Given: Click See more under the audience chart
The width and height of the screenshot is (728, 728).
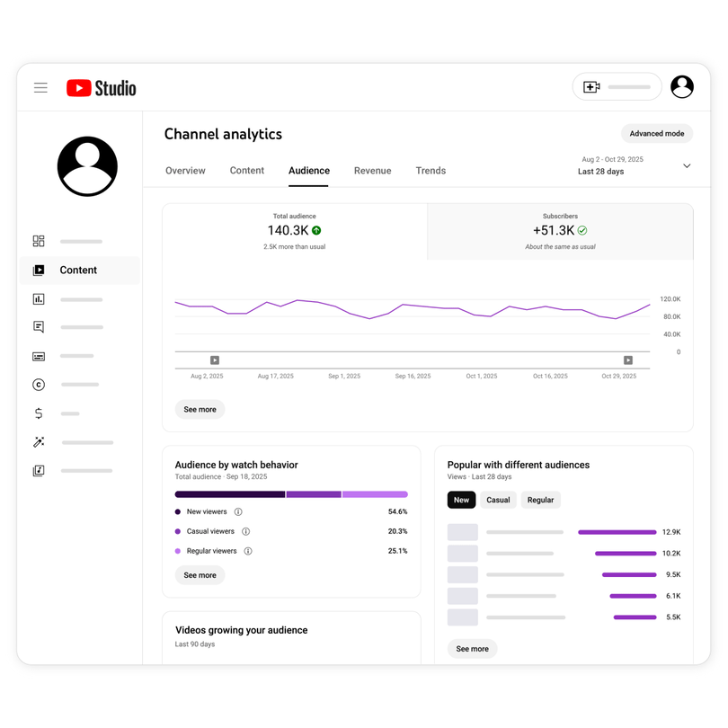Looking at the screenshot, I should pos(200,409).
